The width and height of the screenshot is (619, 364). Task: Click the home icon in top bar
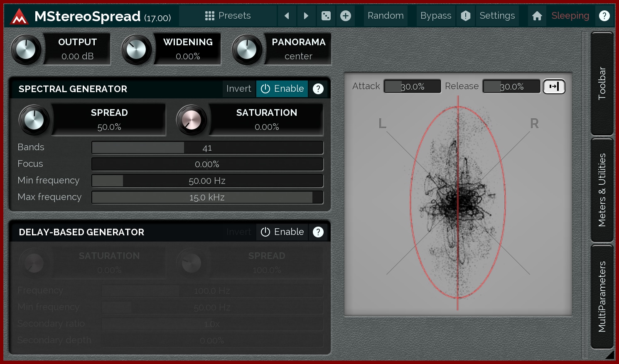click(537, 16)
